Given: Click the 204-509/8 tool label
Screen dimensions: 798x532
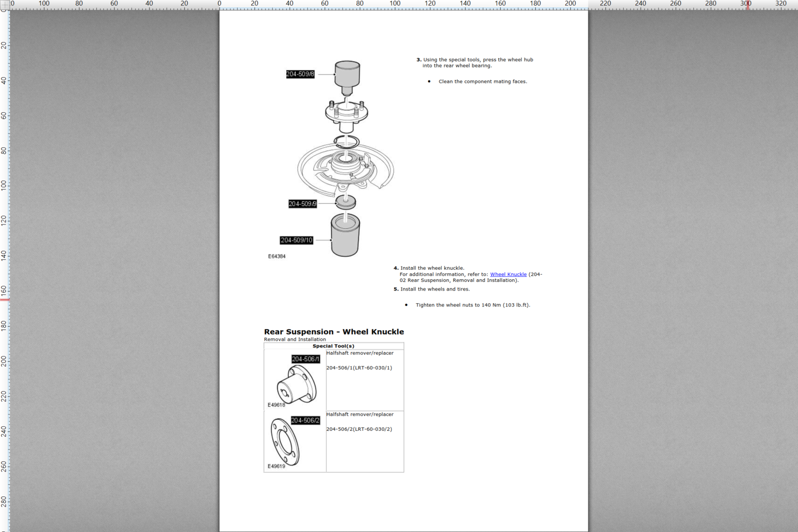Looking at the screenshot, I should pos(300,74).
